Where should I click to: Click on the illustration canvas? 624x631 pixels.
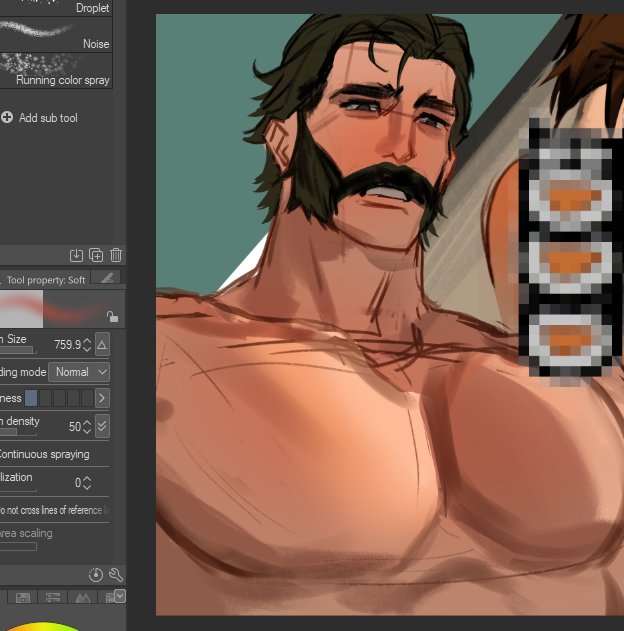click(389, 315)
